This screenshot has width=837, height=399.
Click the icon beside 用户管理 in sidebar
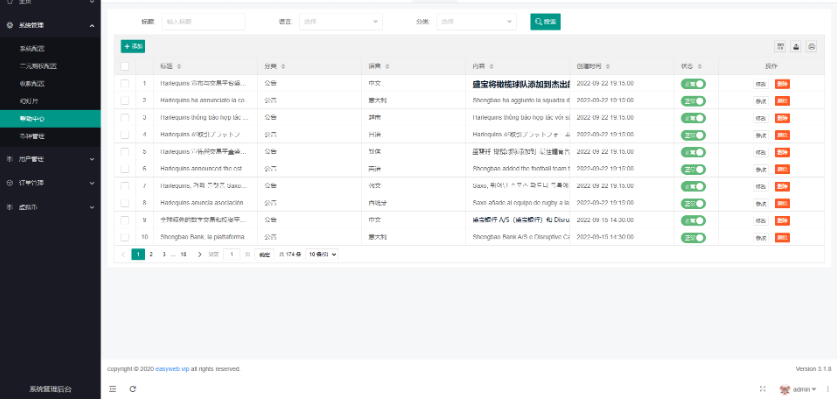coord(9,159)
